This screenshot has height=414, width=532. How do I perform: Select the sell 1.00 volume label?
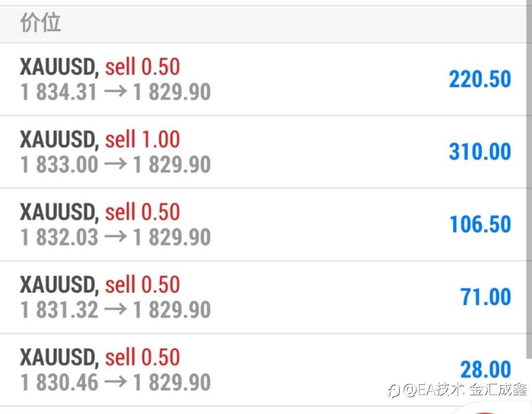(142, 140)
